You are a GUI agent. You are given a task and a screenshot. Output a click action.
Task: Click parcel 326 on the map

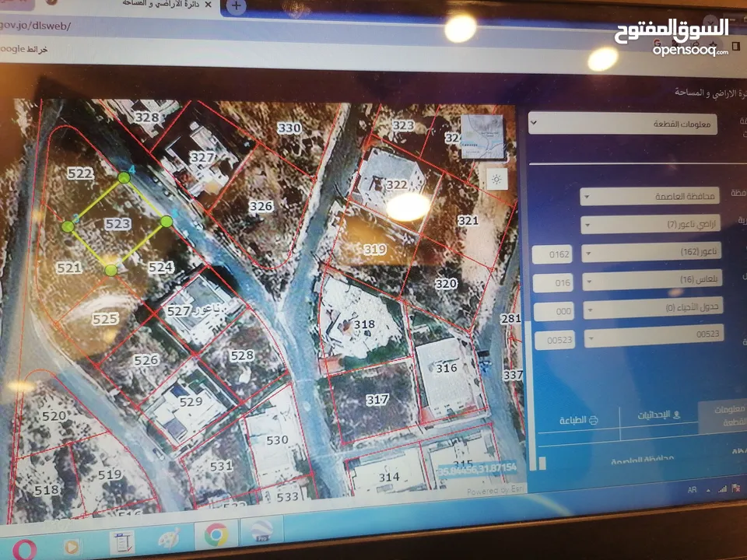261,206
